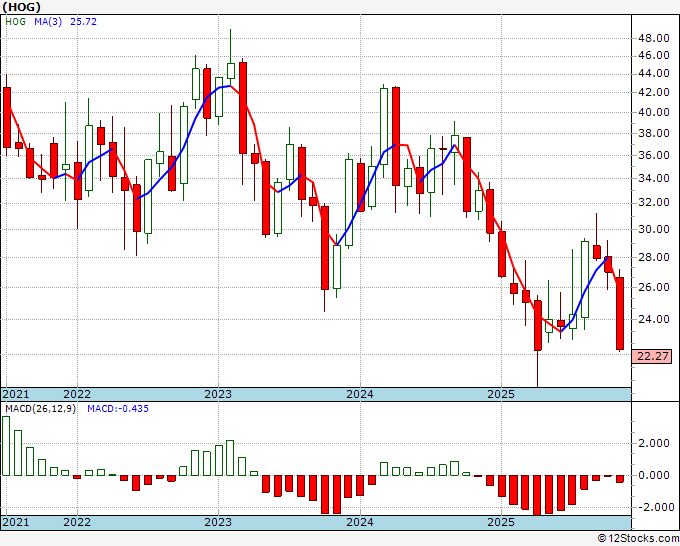Click 2025 on the MACD panel time axis
Image resolution: width=680 pixels, height=546 pixels.
[501, 522]
